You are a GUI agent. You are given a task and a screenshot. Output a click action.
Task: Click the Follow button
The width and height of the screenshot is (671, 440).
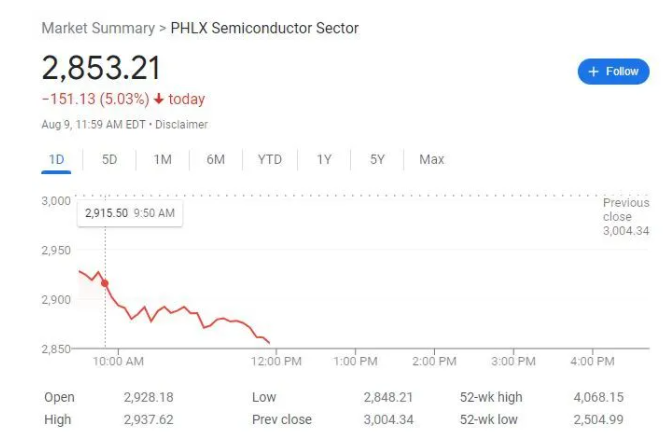point(613,72)
